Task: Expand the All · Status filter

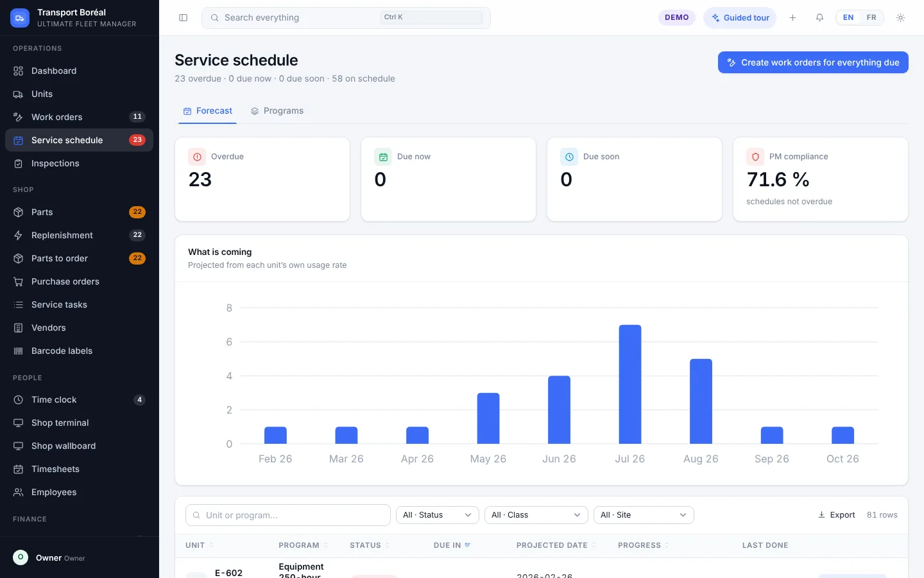Action: pos(438,515)
